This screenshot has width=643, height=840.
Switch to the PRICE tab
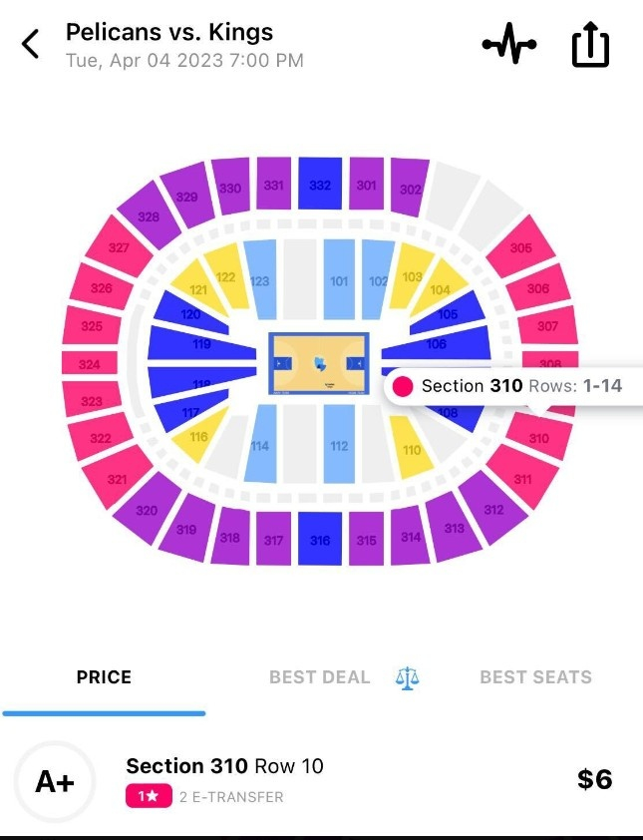pyautogui.click(x=104, y=677)
